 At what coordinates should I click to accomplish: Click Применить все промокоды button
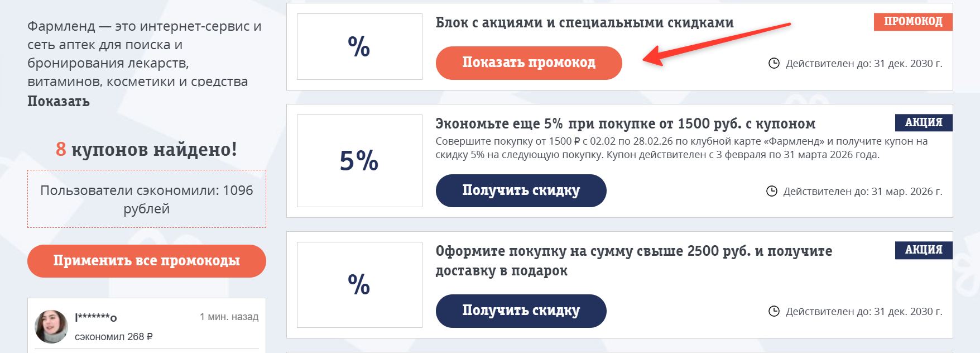(x=146, y=260)
